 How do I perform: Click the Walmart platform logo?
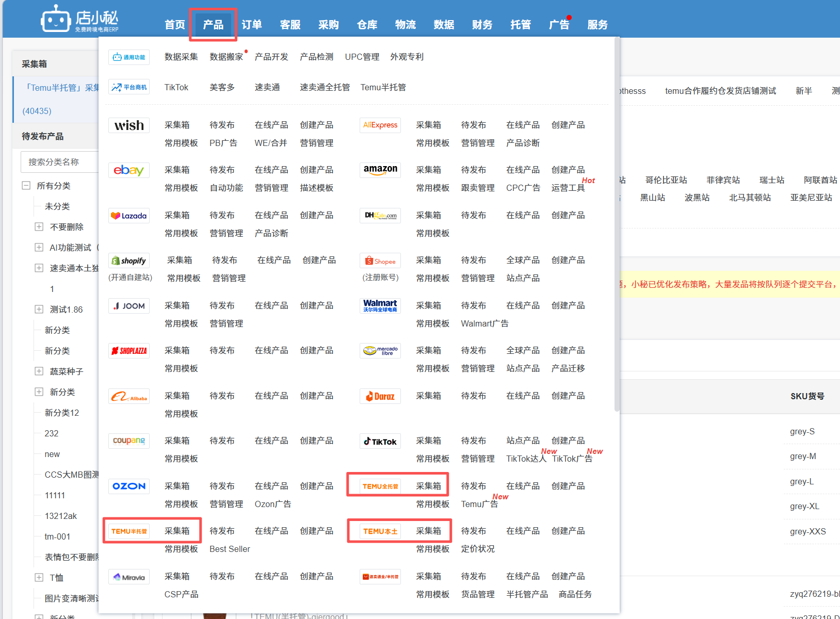(380, 306)
